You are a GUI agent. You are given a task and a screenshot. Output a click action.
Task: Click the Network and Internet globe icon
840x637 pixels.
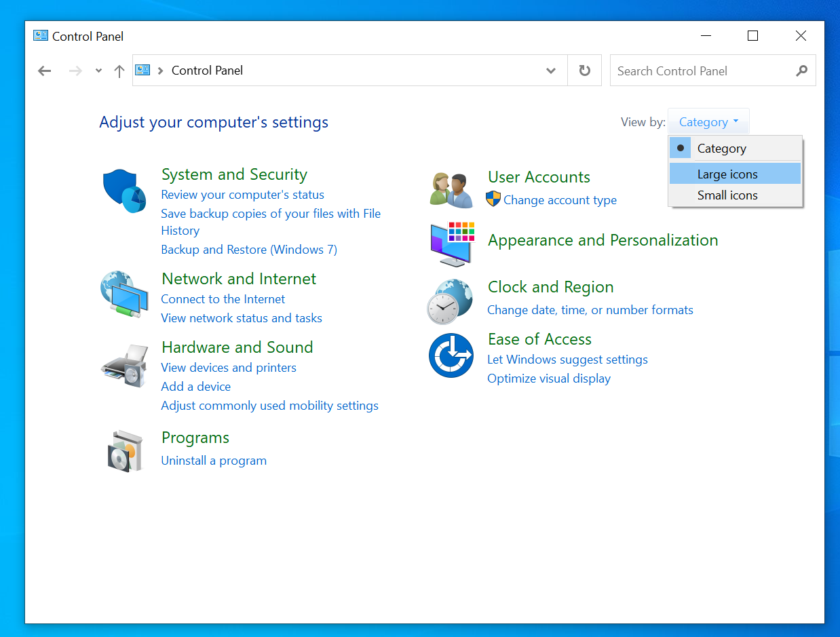[124, 294]
